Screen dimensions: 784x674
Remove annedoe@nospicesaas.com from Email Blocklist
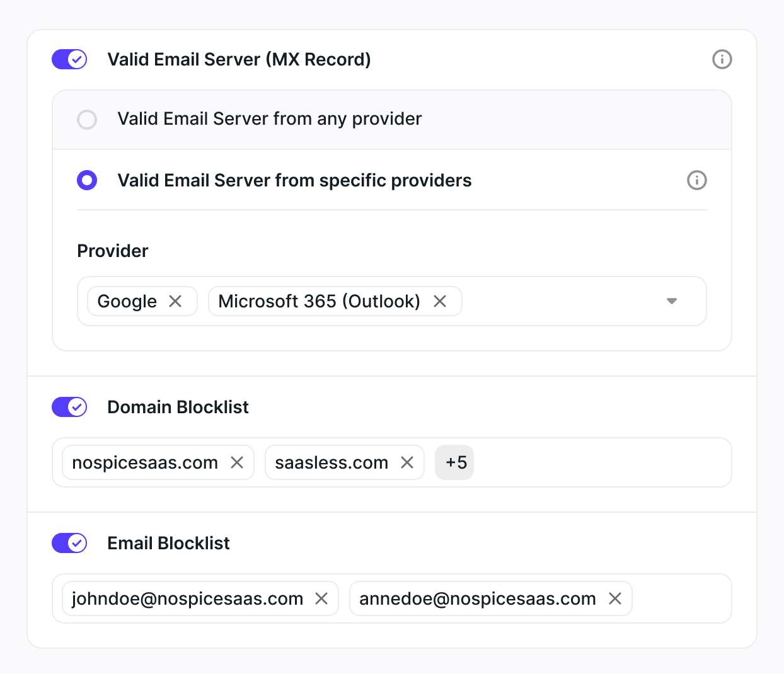615,598
